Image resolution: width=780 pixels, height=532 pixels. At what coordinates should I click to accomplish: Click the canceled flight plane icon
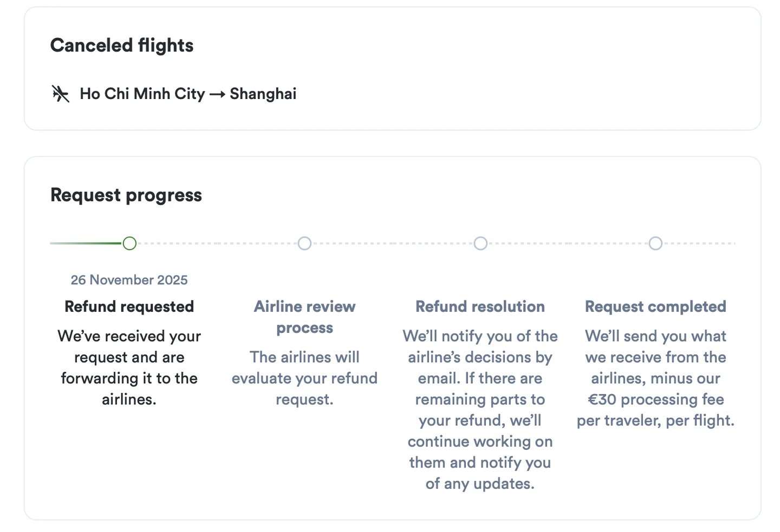[60, 94]
